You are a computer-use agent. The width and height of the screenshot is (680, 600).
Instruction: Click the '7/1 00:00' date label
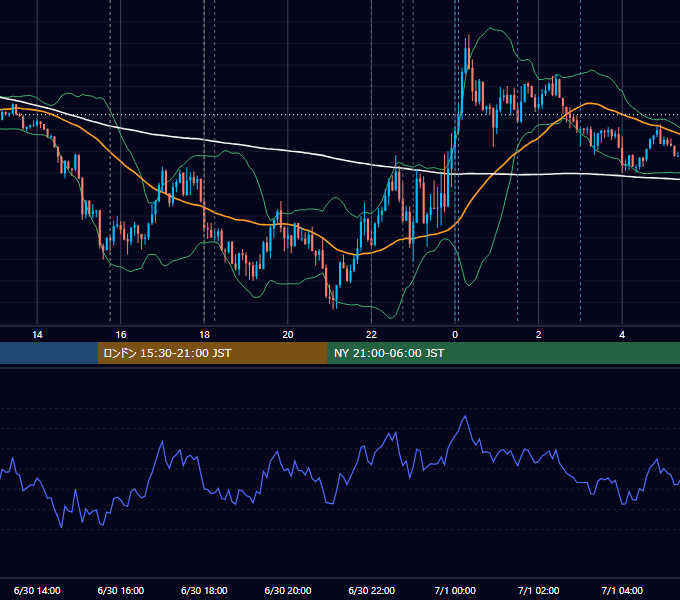point(455,590)
